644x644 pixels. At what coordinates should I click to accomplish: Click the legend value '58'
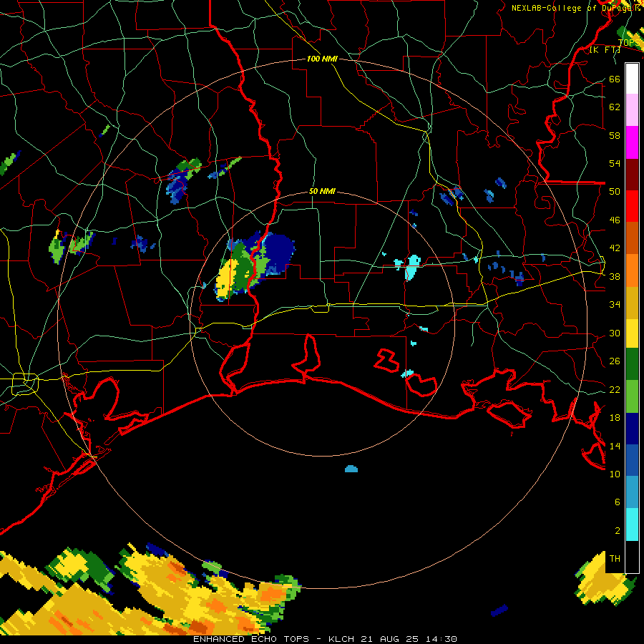615,135
